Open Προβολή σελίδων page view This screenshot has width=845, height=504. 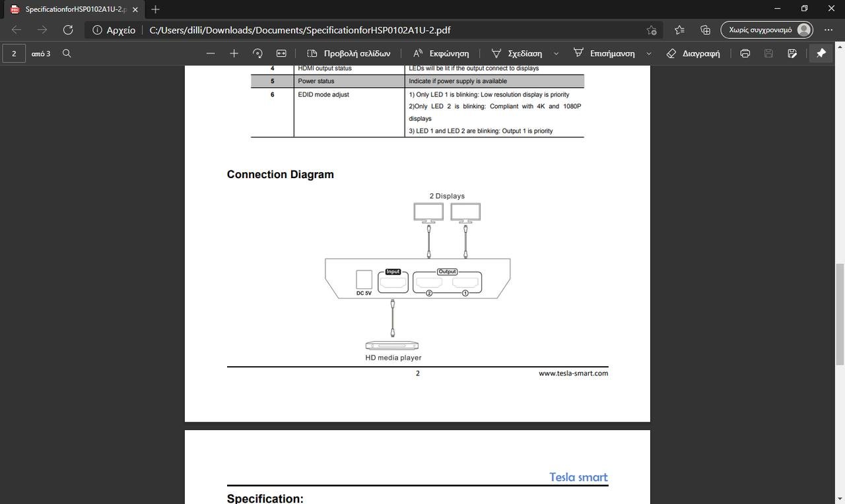[349, 53]
